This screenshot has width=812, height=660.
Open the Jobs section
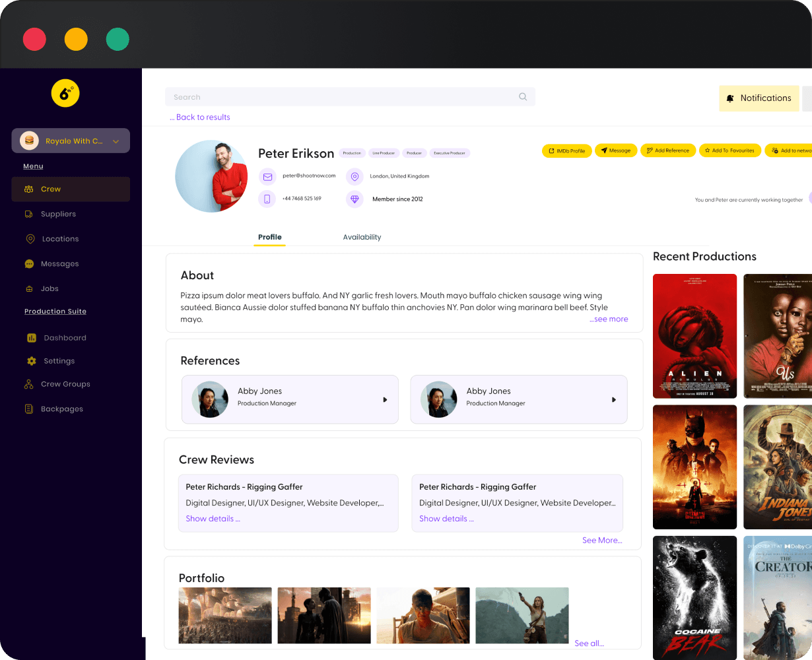pos(50,288)
